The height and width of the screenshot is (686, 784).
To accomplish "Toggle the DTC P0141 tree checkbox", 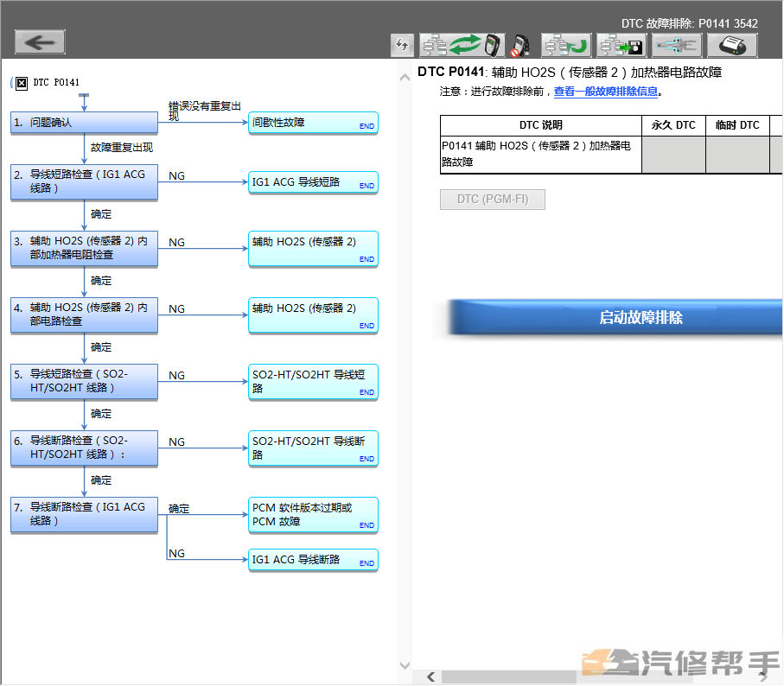I will pyautogui.click(x=22, y=83).
